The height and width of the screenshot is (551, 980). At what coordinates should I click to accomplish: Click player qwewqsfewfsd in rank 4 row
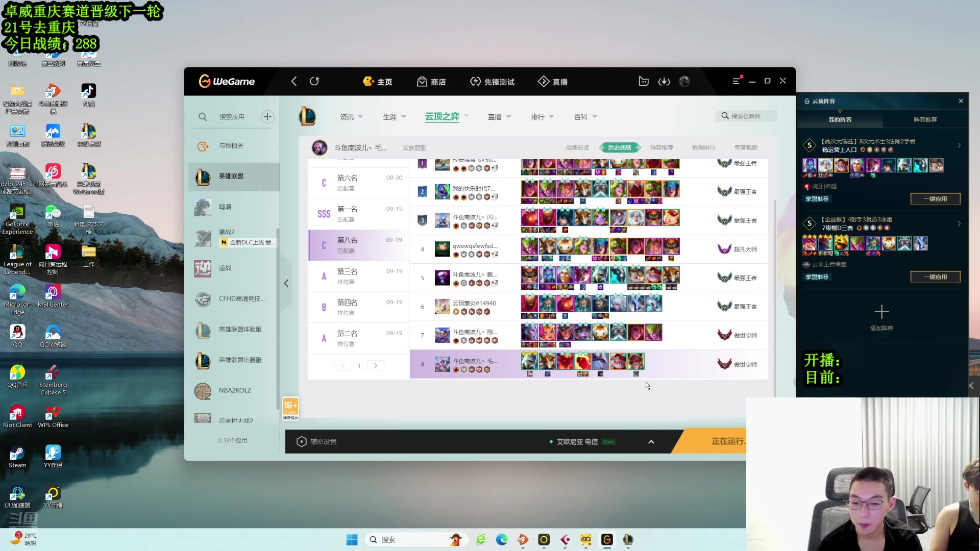[475, 246]
